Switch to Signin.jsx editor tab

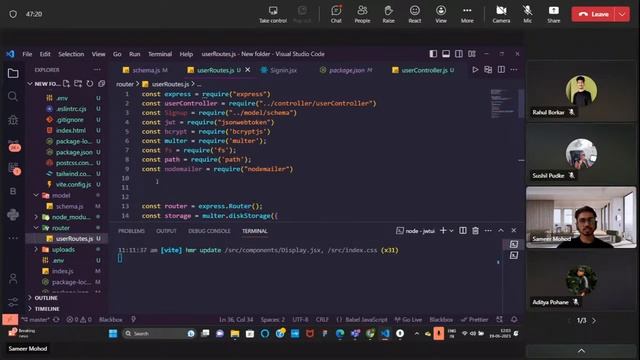click(x=279, y=70)
